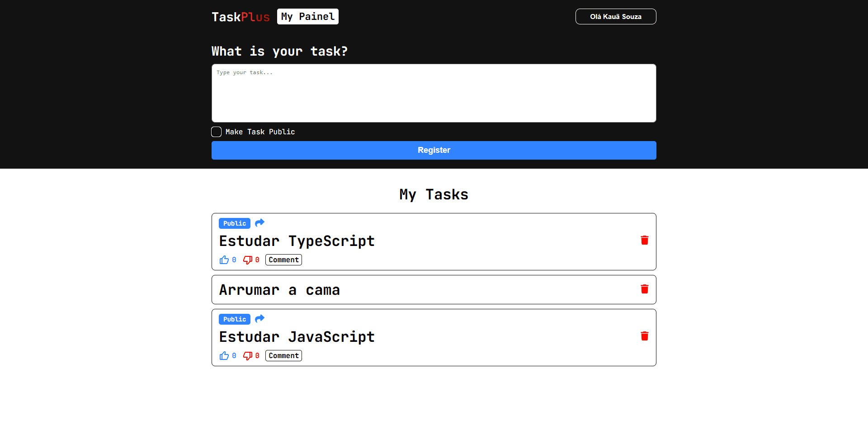Comment on the Estudar JavaScript task
This screenshot has width=868, height=430.
point(283,356)
